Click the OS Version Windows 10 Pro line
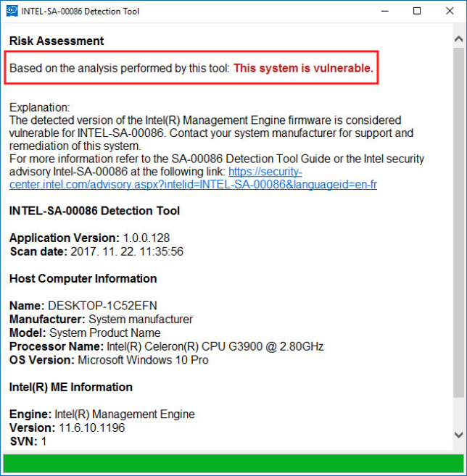 (109, 360)
